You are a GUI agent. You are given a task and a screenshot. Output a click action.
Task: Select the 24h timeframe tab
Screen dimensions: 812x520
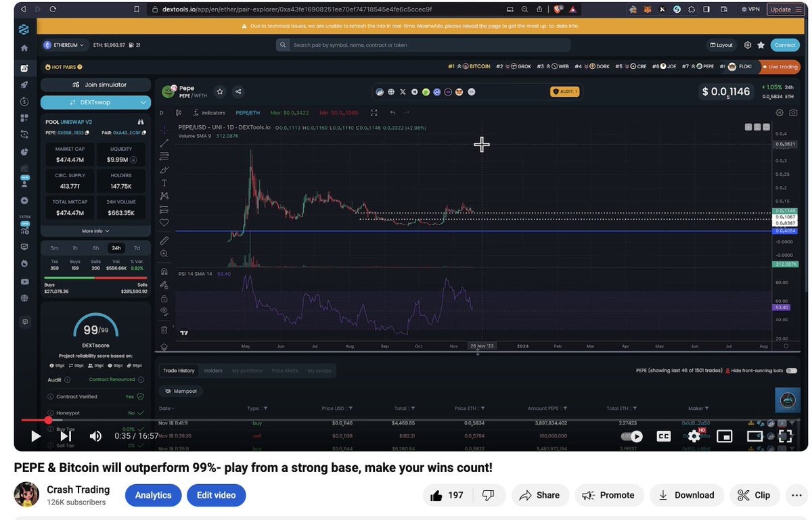[116, 248]
